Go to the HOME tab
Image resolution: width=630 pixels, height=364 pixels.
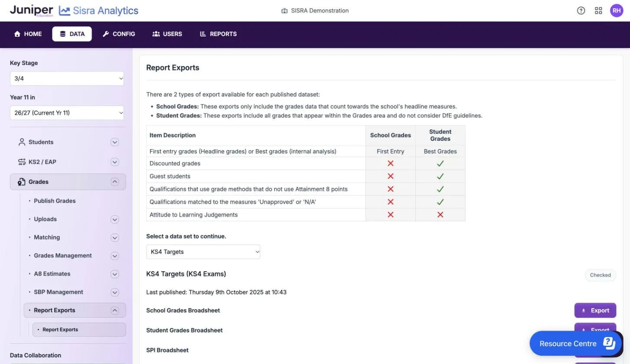[28, 34]
